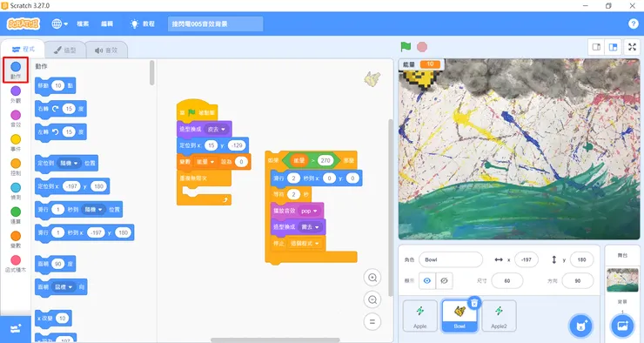
Task: Click the 90 value in 面朝 度 block
Action: [58, 264]
